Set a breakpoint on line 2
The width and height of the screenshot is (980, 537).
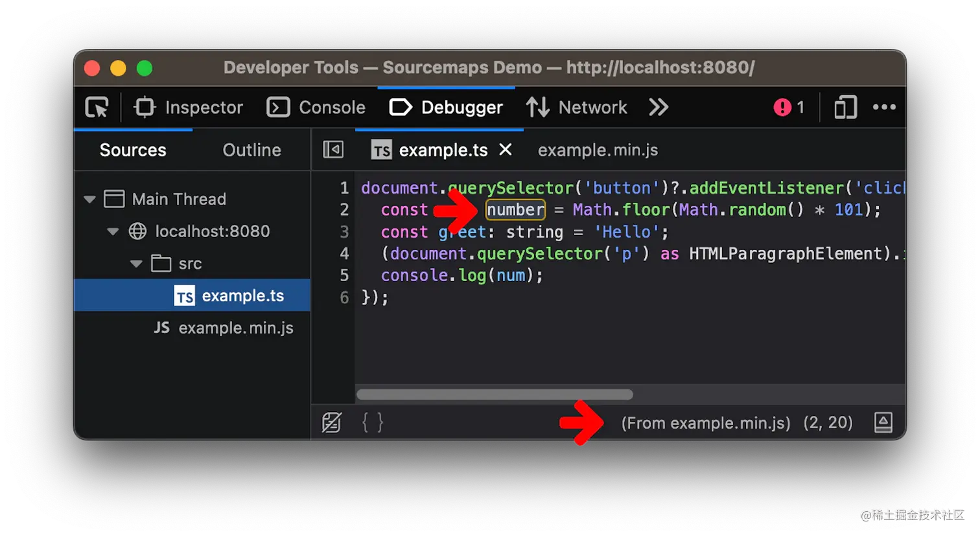coord(344,210)
